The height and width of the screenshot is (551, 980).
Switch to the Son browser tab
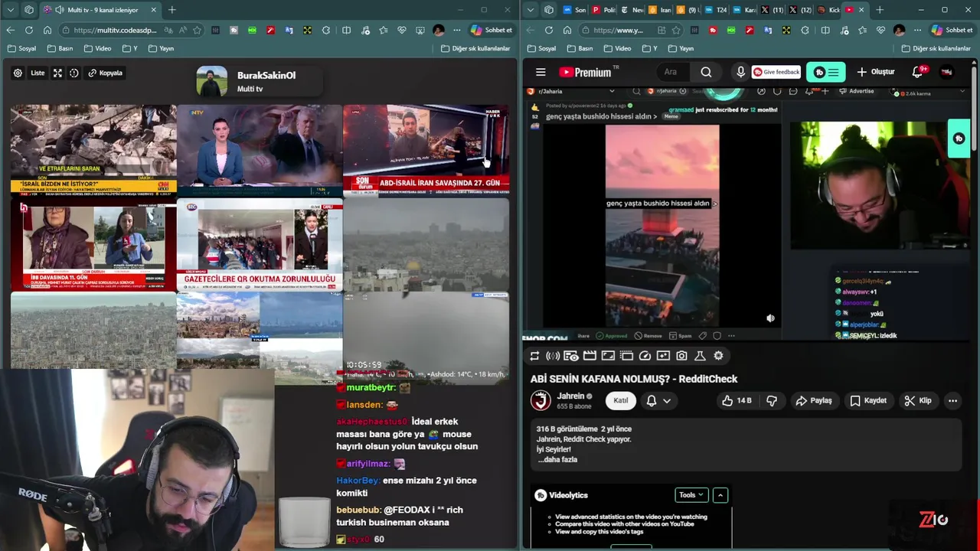[574, 10]
